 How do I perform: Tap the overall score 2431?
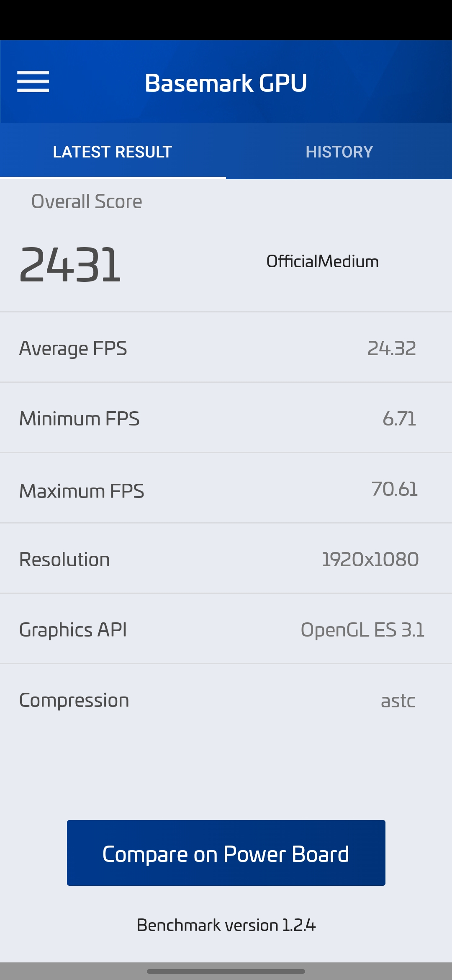(x=70, y=264)
